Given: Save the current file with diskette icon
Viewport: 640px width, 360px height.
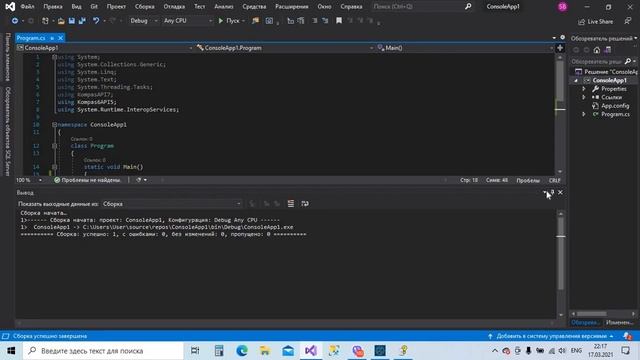Looking at the screenshot, I should coord(71,21).
